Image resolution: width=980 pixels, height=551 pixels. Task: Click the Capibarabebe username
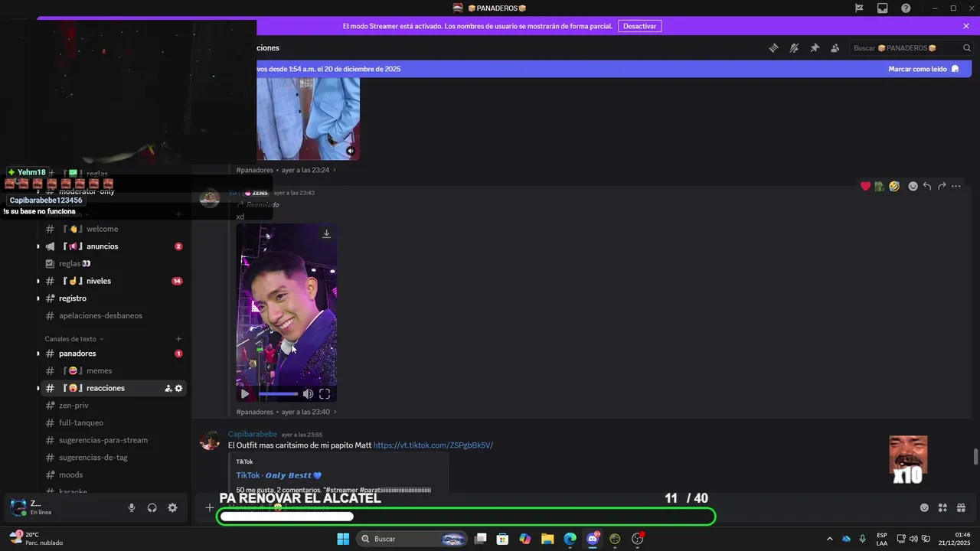253,434
